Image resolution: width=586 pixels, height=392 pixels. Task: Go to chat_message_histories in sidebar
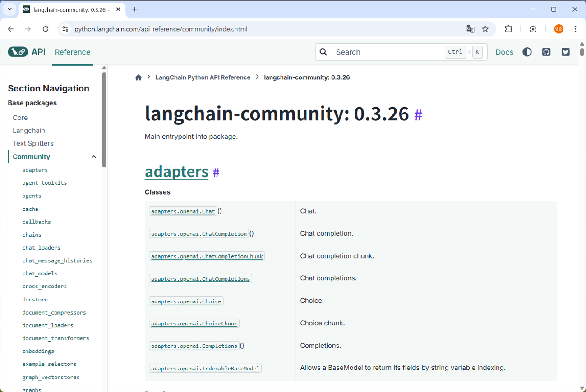point(57,260)
